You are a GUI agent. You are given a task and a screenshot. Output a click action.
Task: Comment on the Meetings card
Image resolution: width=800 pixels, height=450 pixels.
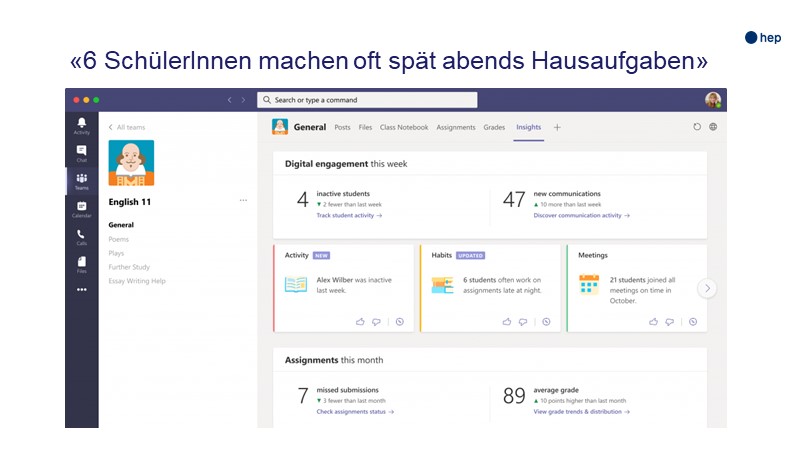point(669,322)
